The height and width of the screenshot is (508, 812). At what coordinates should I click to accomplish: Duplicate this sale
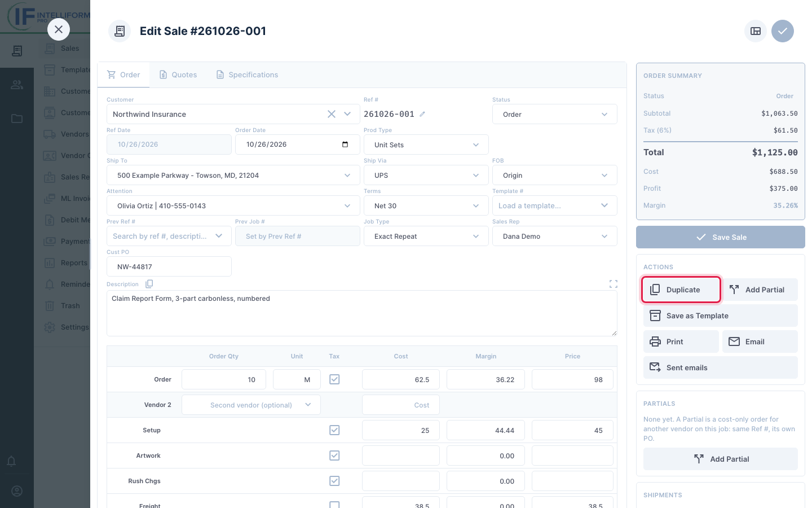pos(681,290)
